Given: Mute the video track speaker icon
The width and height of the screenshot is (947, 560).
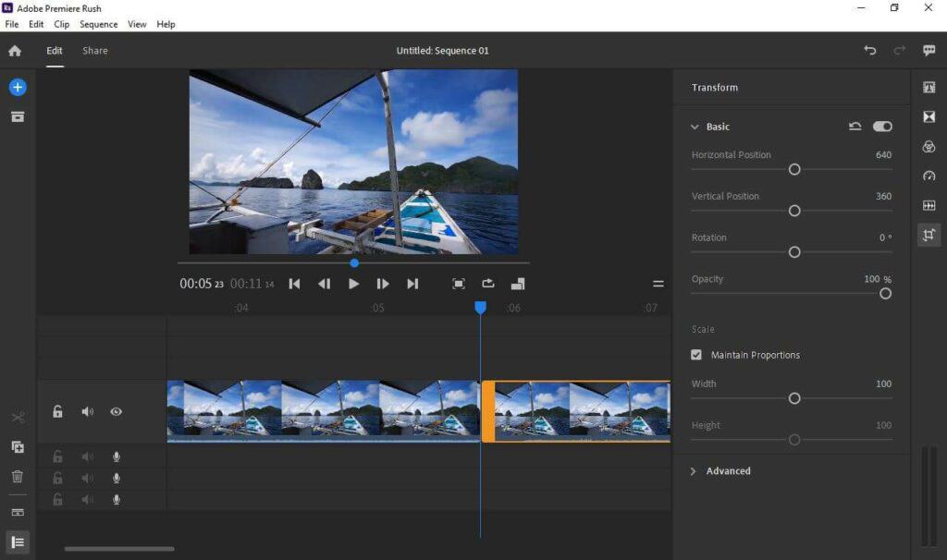Looking at the screenshot, I should [x=88, y=411].
